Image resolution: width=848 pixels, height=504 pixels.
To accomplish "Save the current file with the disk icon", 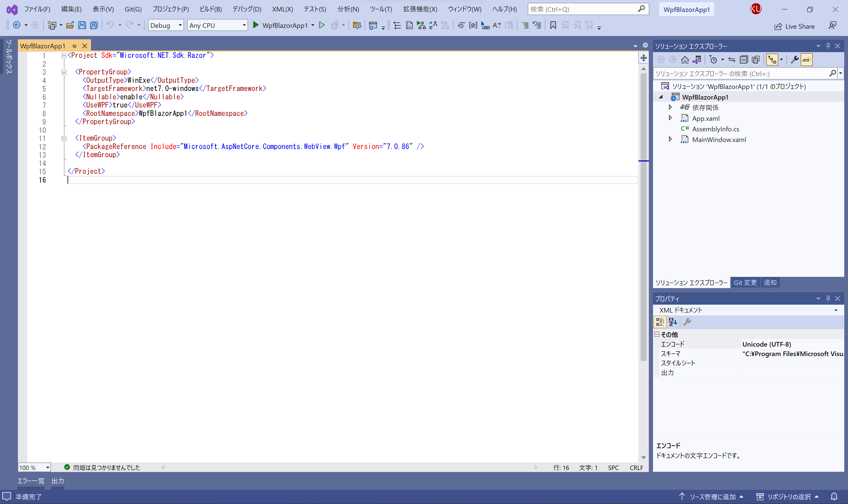I will 82,25.
